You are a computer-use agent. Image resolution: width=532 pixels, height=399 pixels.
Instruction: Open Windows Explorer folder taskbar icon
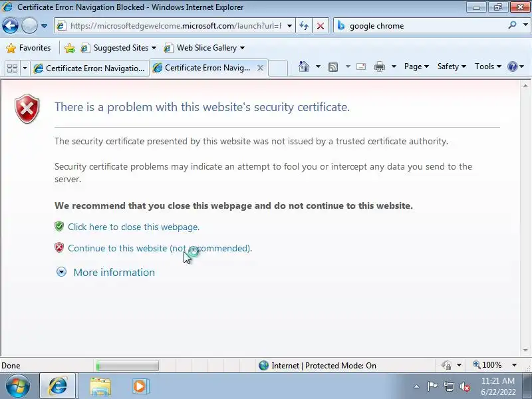[x=100, y=386]
